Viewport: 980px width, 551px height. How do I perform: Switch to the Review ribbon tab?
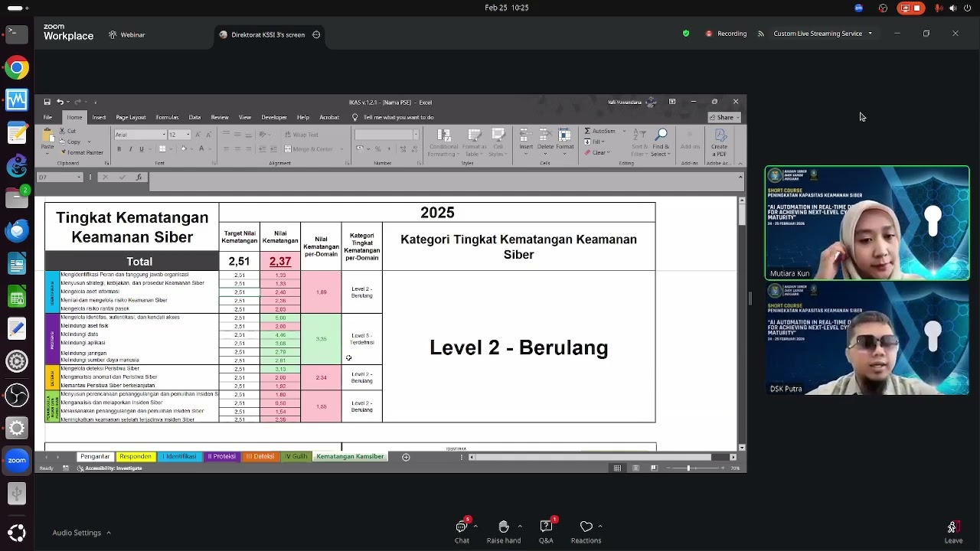[x=220, y=117]
